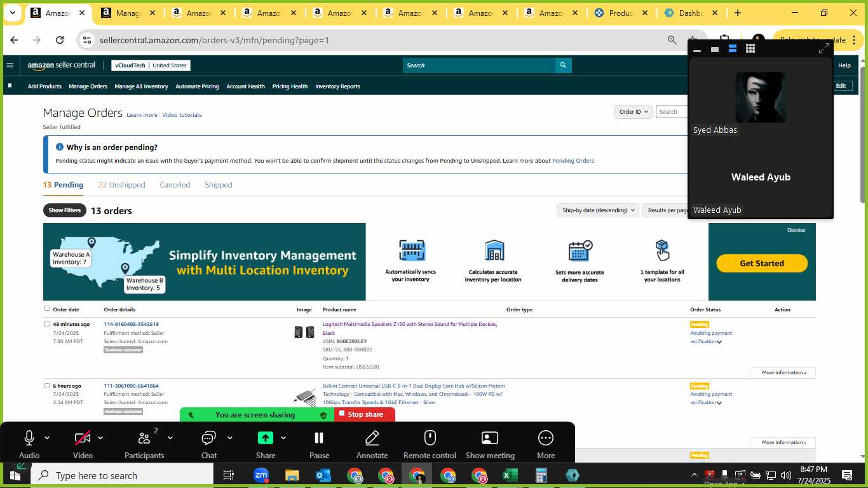Image resolution: width=868 pixels, height=488 pixels.
Task: Go back with the browser back arrow
Action: tap(14, 40)
